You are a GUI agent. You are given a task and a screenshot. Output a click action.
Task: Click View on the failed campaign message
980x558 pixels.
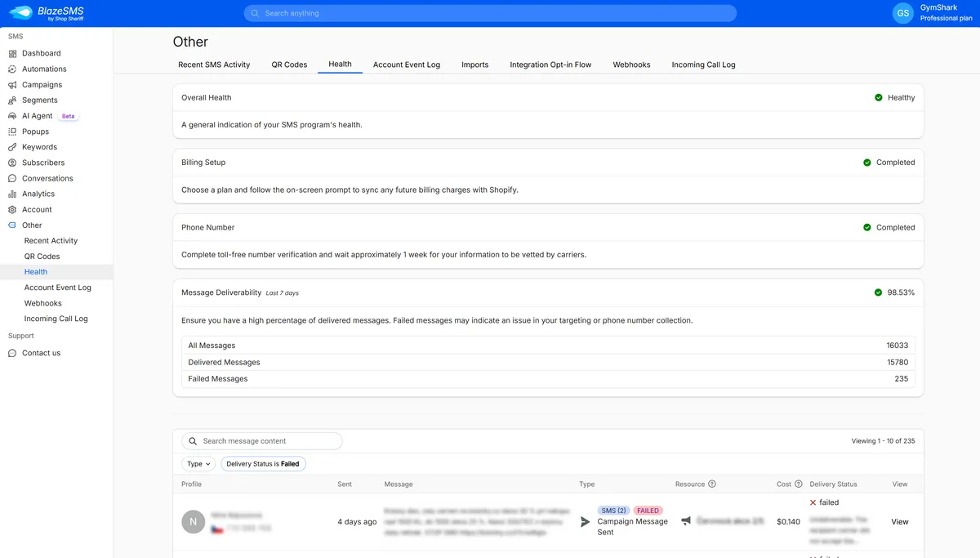(899, 521)
